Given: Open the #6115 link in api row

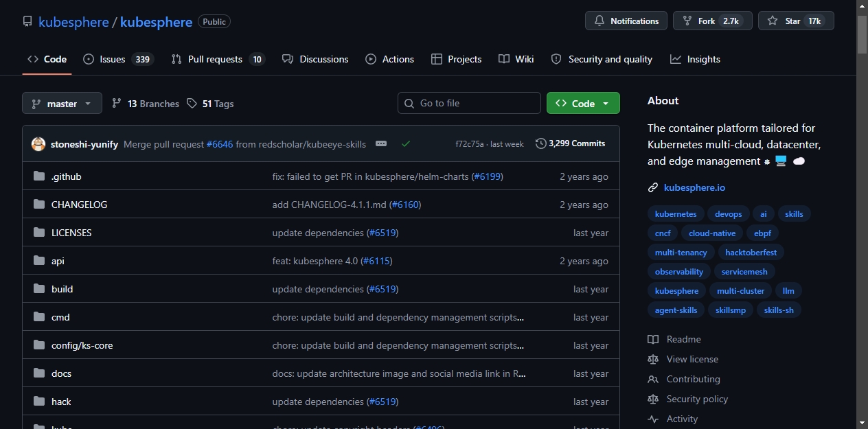Looking at the screenshot, I should (x=376, y=261).
